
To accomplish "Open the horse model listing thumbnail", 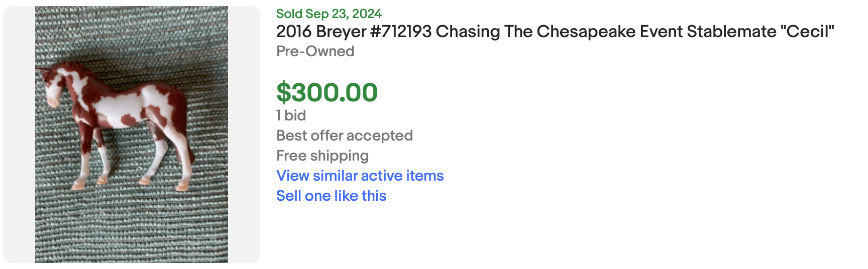I will (132, 134).
